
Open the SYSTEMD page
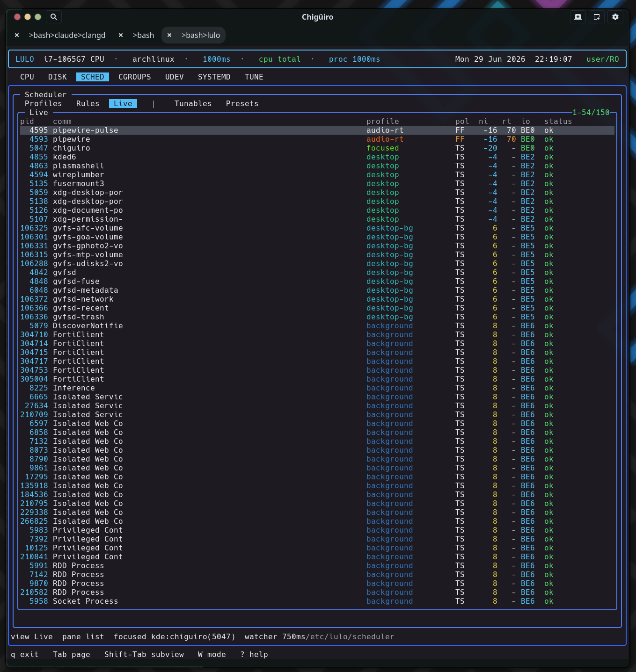[214, 77]
